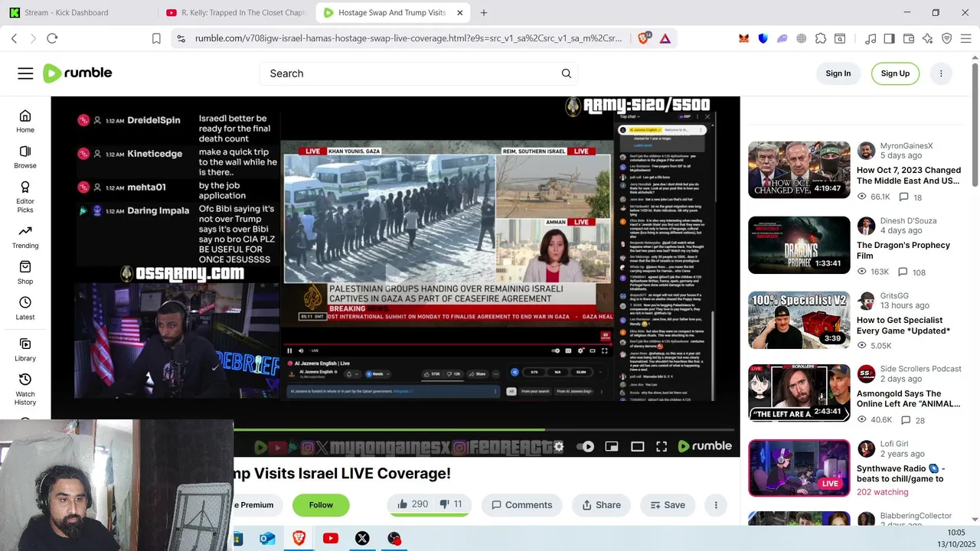Switch to R. Kelly Trapped In The Closet tab
980x551 pixels.
tap(236, 12)
